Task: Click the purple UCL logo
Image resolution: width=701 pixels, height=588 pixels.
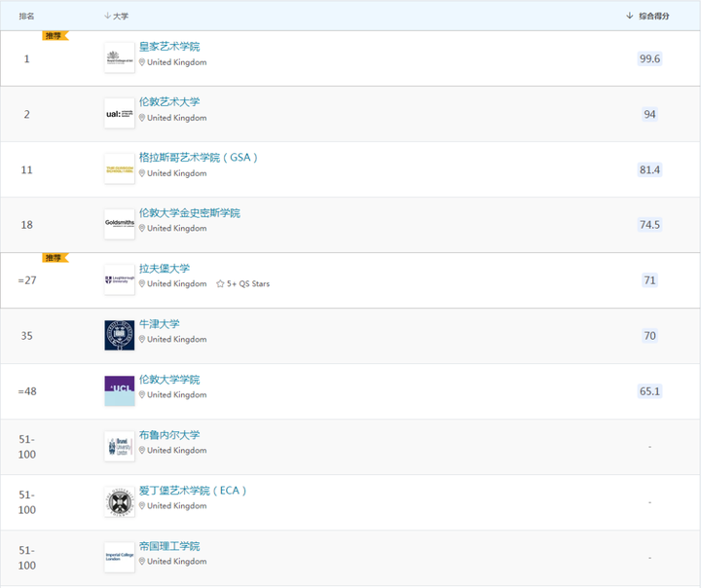Action: tap(120, 390)
